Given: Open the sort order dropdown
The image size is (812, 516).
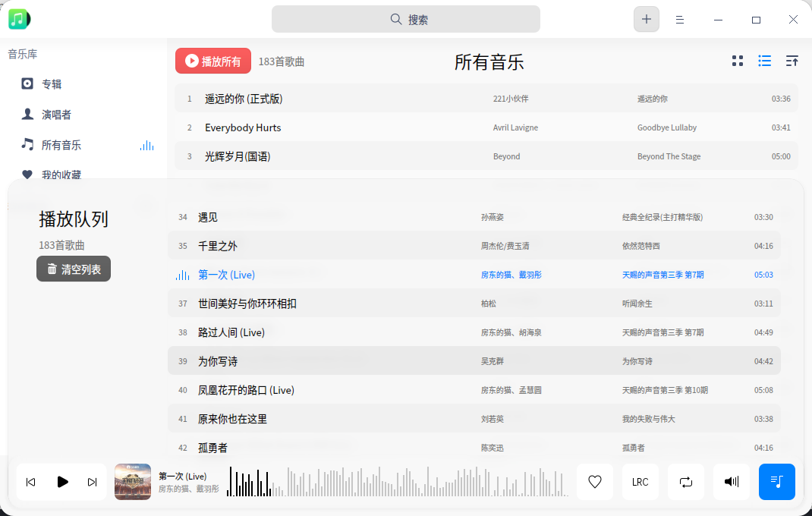Looking at the screenshot, I should (792, 61).
